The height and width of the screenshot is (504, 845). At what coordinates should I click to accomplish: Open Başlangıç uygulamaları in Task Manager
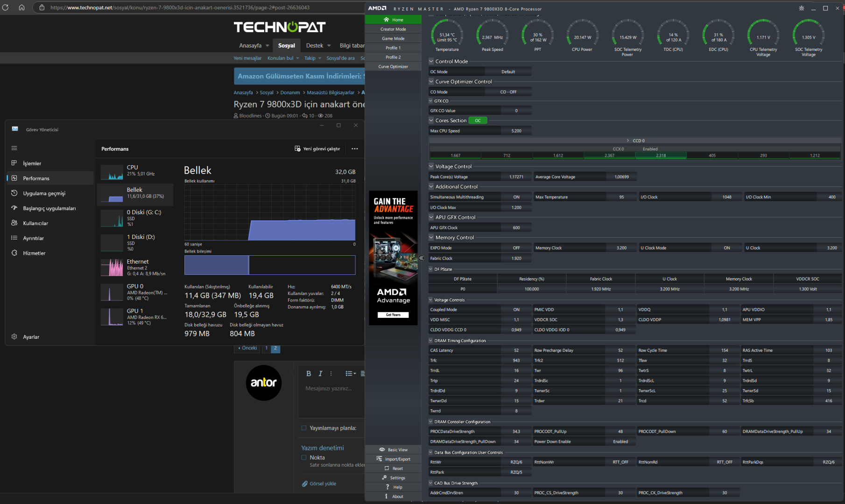50,208
